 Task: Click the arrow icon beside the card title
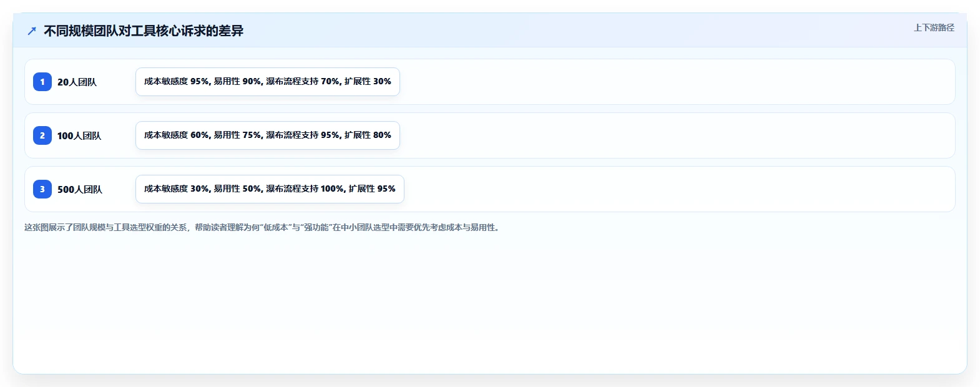(x=32, y=31)
